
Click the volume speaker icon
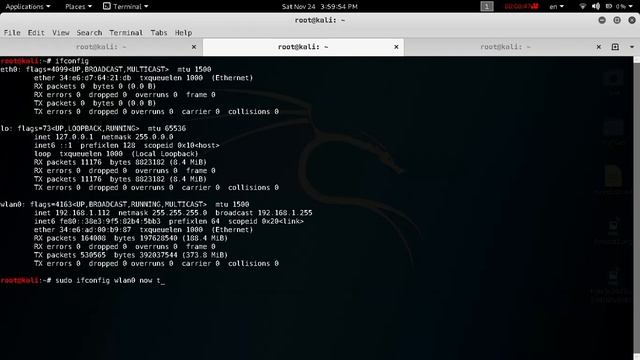point(596,6)
